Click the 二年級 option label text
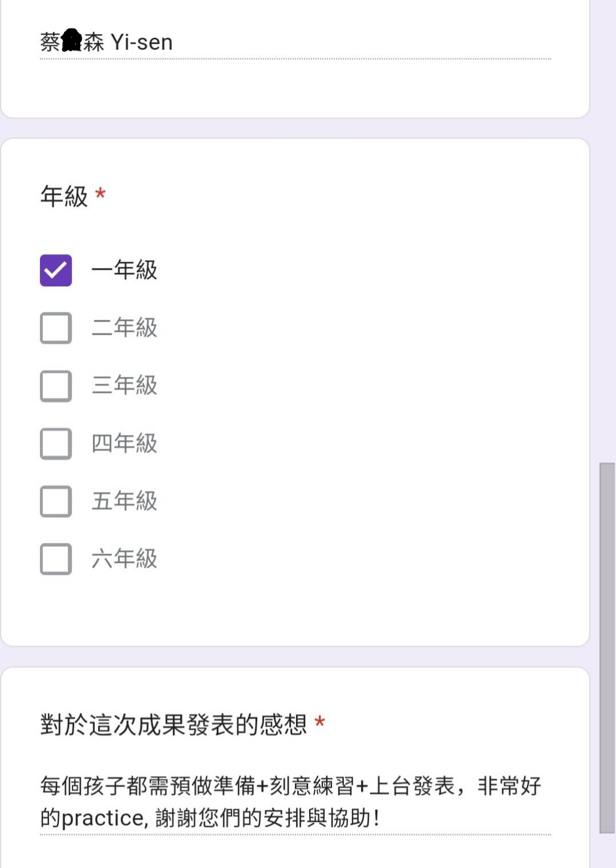The image size is (616, 868). pyautogui.click(x=124, y=327)
